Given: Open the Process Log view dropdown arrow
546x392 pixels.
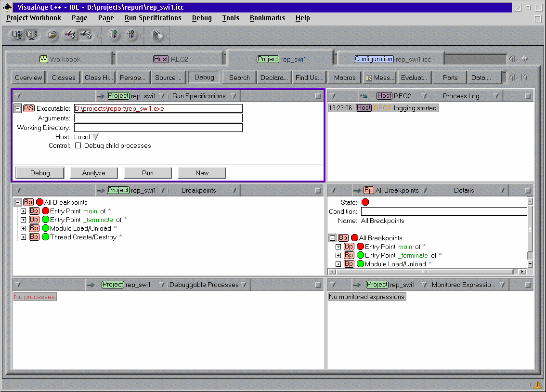Looking at the screenshot, I should (x=496, y=96).
